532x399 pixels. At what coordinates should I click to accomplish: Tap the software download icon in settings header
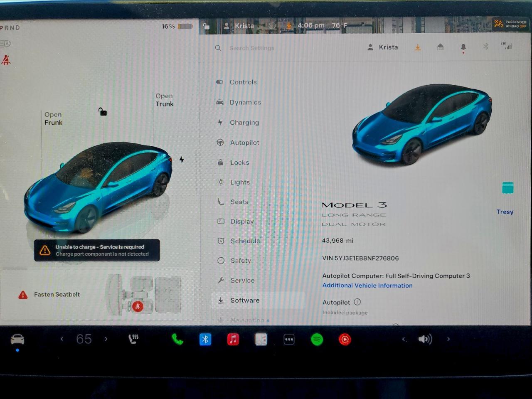point(418,47)
